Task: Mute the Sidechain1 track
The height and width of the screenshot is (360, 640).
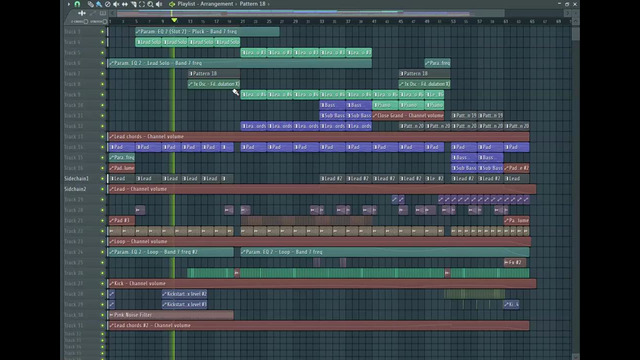Action: pyautogui.click(x=102, y=178)
